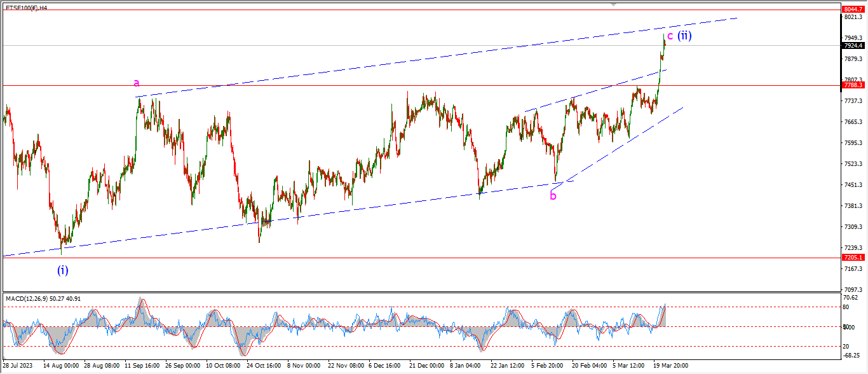Select the pink wave 'b' label
The image size is (868, 374).
[x=553, y=195]
